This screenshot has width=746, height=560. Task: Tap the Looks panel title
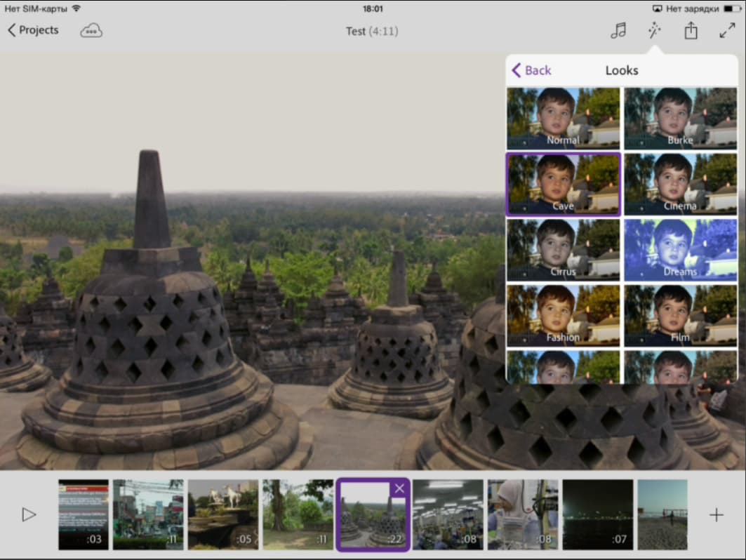tap(621, 70)
